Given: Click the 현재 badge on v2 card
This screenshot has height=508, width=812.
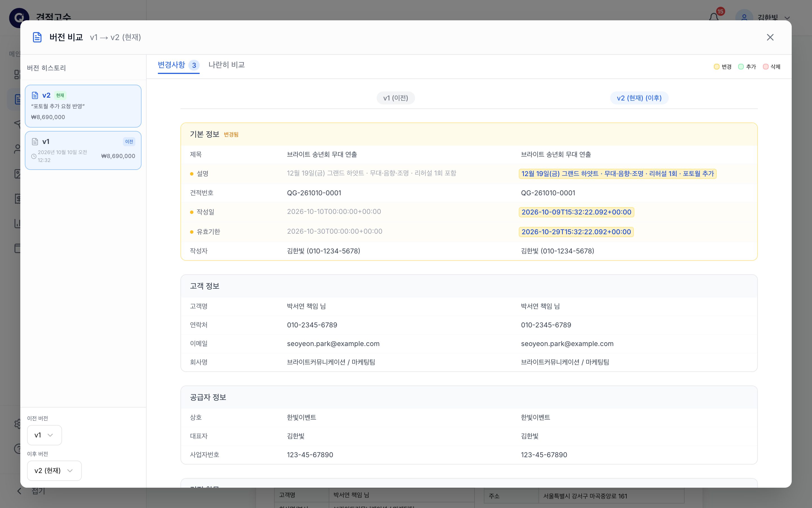Looking at the screenshot, I should click(60, 95).
